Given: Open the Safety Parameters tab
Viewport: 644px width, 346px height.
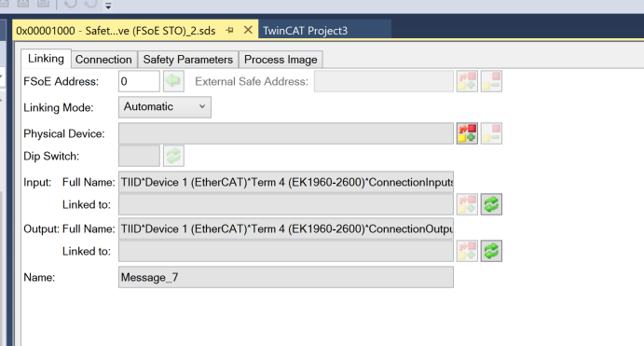Looking at the screenshot, I should click(x=187, y=60).
